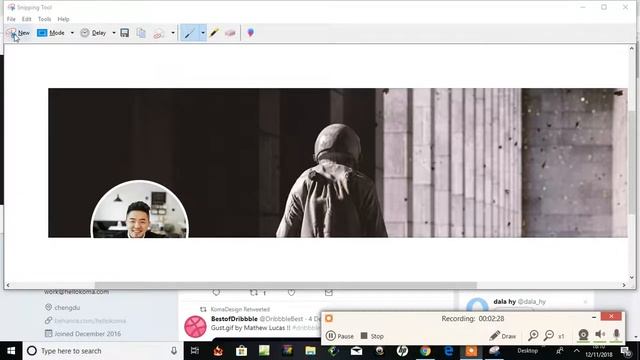The image size is (640, 360).
Task: Click the recorder's orange logo icon
Action: point(329,318)
